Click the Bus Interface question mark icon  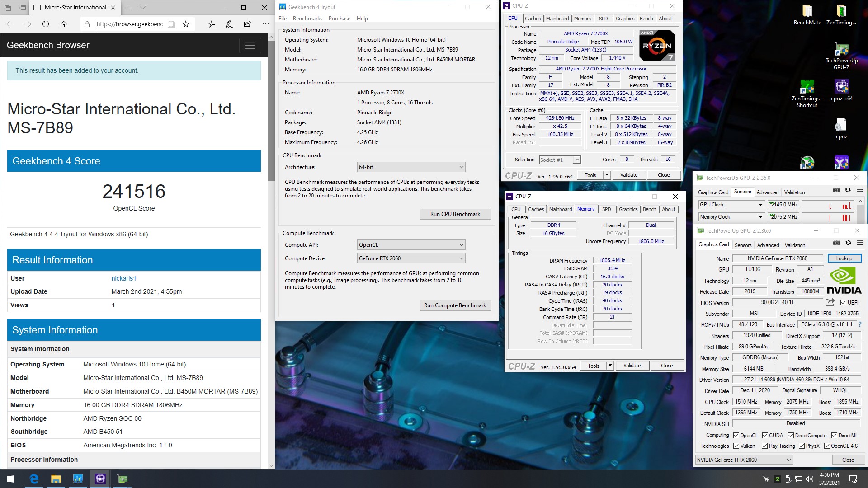[860, 324]
